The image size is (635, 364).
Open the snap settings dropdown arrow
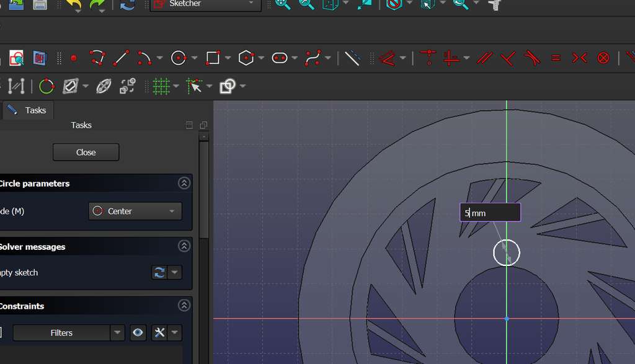coord(210,86)
